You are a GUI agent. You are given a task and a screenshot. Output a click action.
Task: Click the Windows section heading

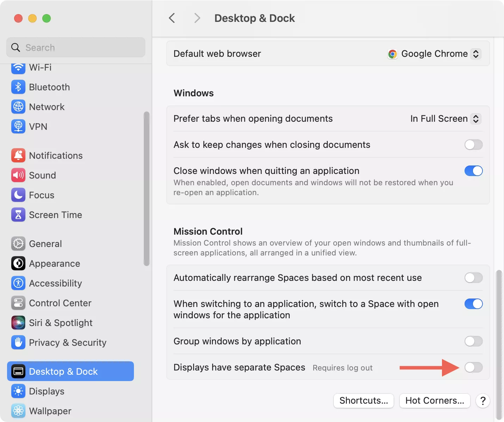click(x=193, y=93)
